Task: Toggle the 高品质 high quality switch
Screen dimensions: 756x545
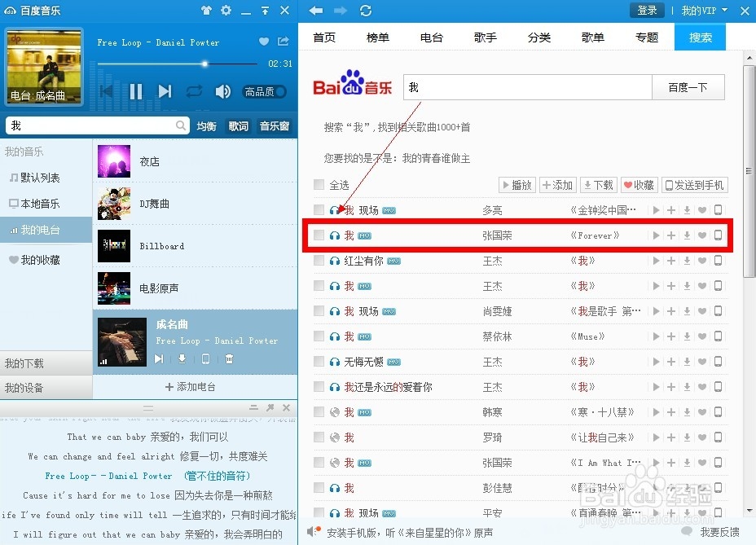Action: 264,91
